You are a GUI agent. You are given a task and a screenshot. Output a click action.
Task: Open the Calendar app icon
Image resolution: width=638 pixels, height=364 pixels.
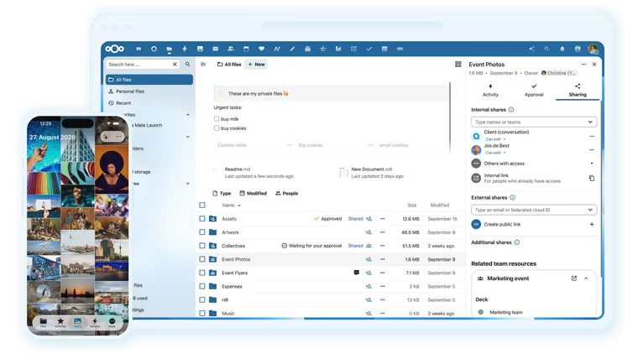[x=246, y=49]
